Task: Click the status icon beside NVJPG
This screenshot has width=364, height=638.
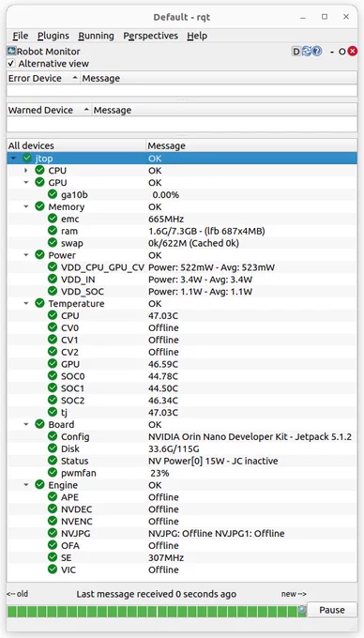Action: (x=53, y=533)
